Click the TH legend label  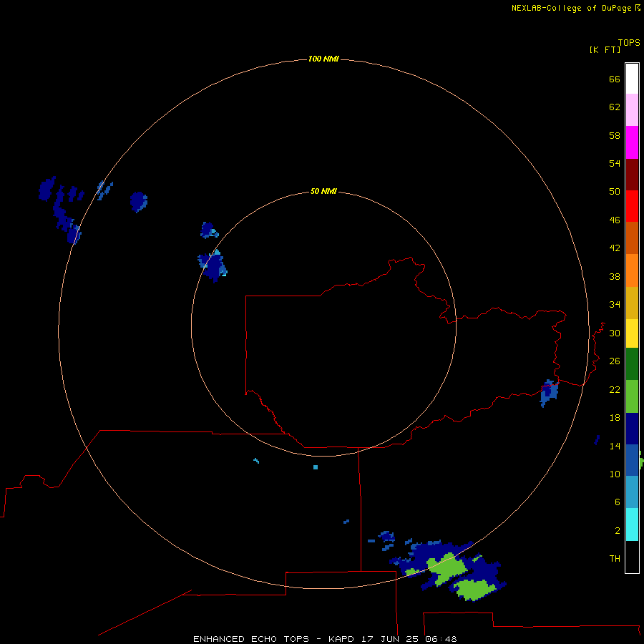coord(615,559)
